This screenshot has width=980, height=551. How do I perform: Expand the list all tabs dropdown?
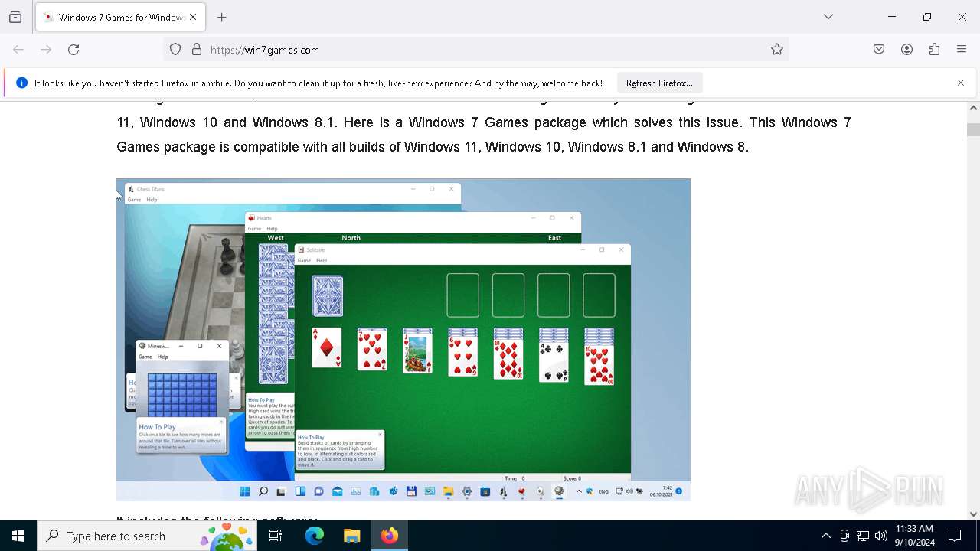click(x=828, y=17)
